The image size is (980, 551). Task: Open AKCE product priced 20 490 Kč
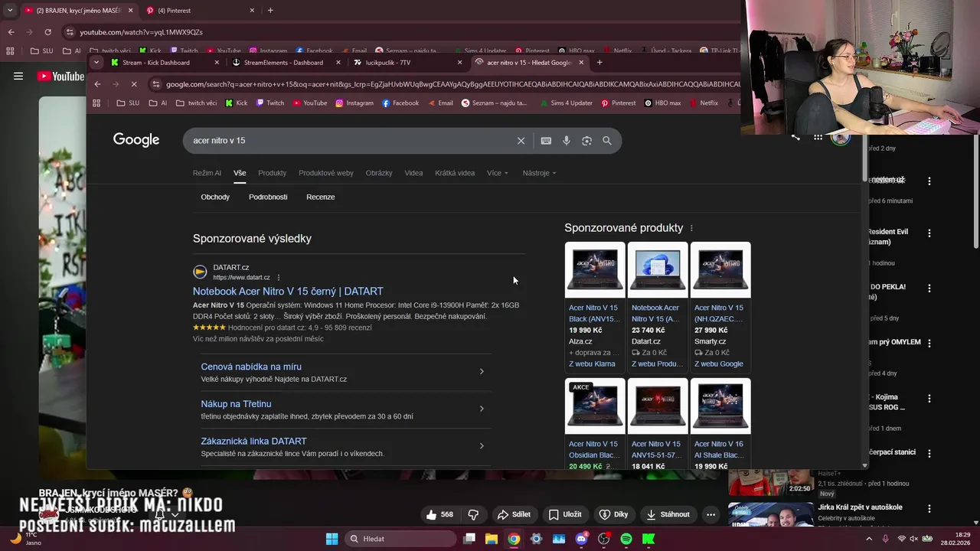(x=595, y=423)
